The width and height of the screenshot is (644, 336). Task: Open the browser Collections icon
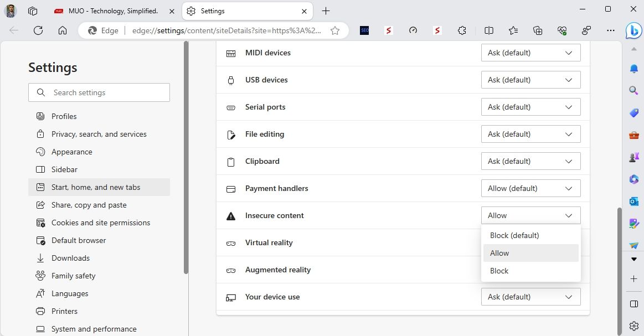click(x=538, y=31)
